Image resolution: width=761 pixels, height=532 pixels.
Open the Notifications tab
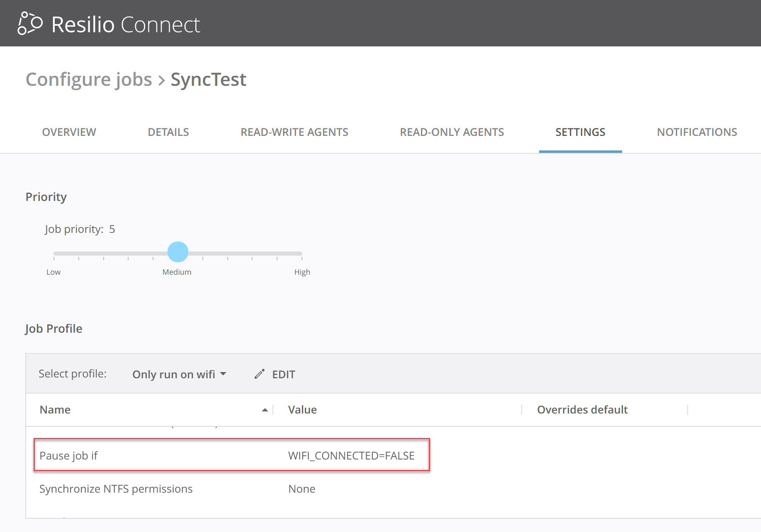[x=697, y=132]
